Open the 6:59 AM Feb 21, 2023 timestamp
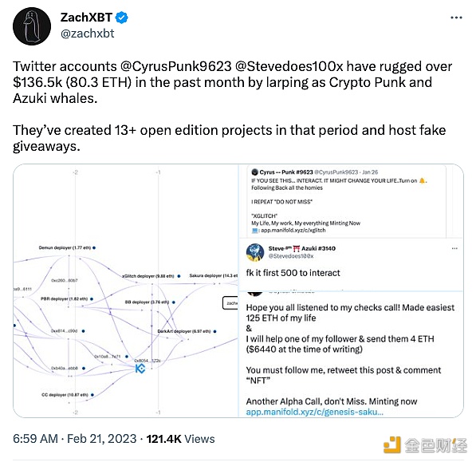This screenshot has height=462, width=476. click(75, 439)
